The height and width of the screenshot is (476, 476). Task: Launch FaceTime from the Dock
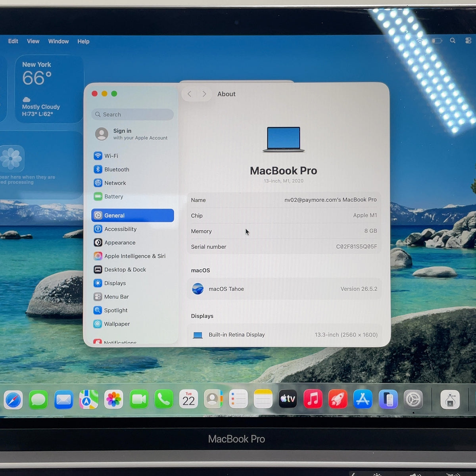tap(139, 399)
